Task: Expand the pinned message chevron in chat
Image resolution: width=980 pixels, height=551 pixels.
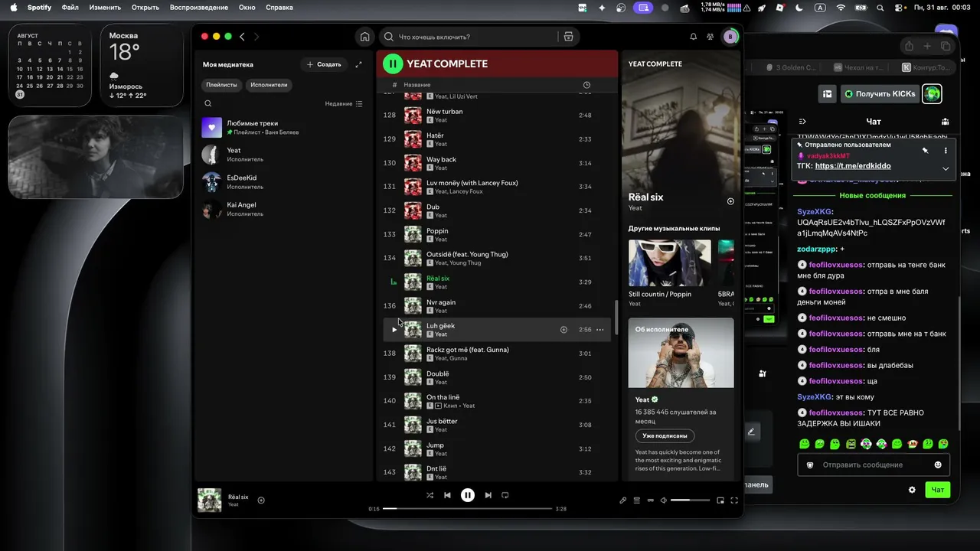Action: point(946,168)
